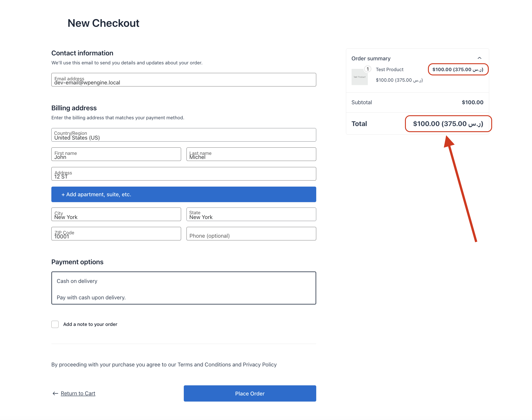The image size is (532, 420).
Task: Click the Phone (optional) field
Action: click(251, 234)
